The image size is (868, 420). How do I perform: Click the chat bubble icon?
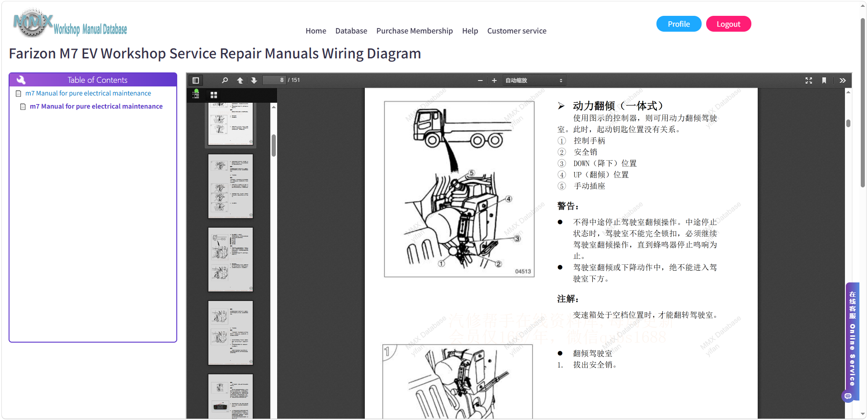[x=848, y=396]
